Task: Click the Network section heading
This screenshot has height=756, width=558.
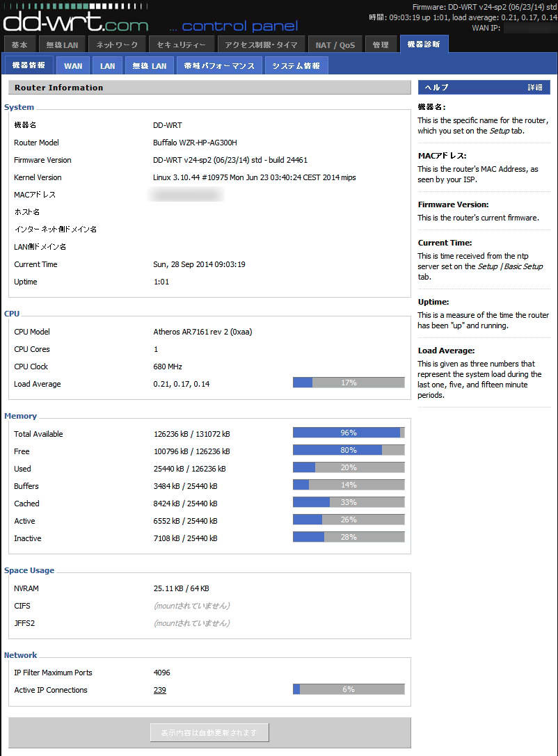Action: coord(20,654)
